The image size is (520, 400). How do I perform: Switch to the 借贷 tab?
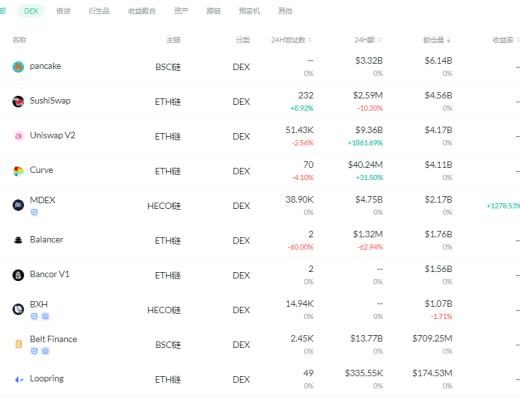pos(63,11)
